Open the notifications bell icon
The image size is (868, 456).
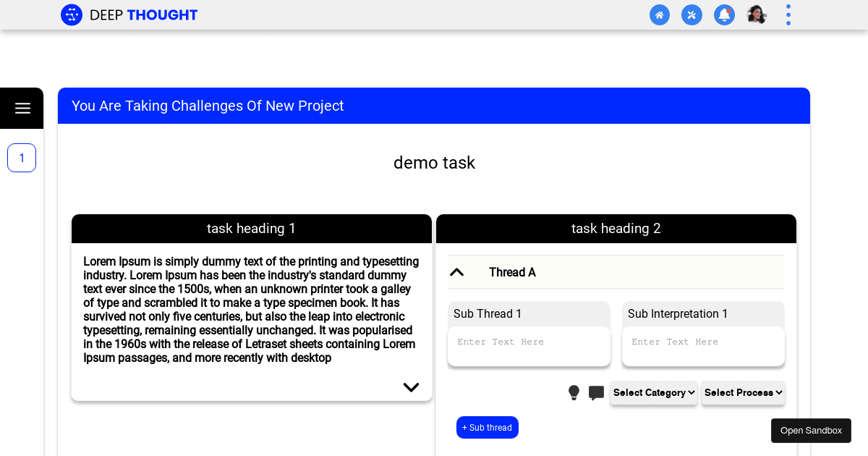click(724, 14)
